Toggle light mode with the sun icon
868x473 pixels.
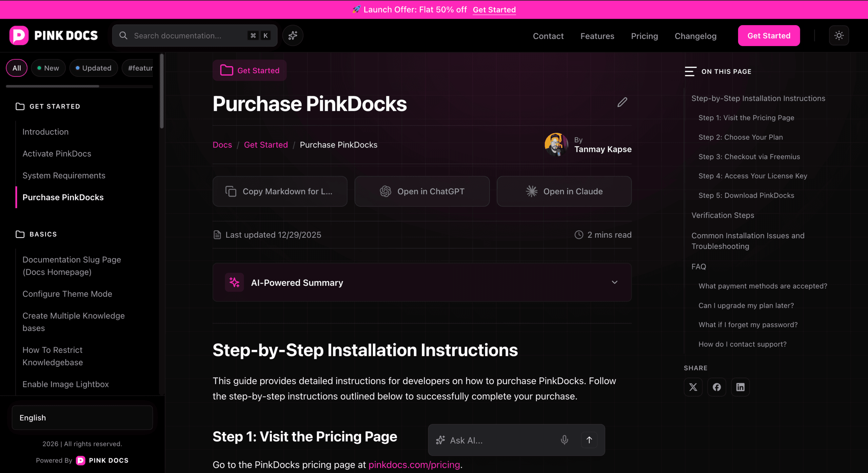[x=839, y=35]
